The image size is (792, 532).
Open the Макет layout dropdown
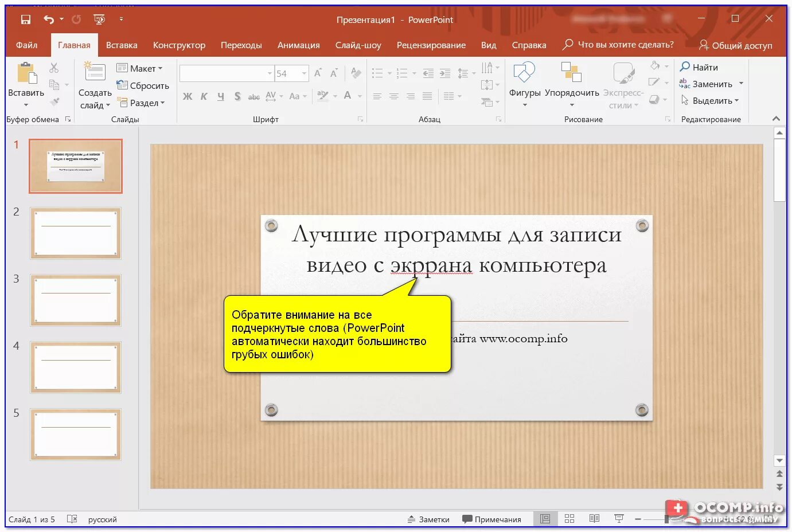(140, 68)
